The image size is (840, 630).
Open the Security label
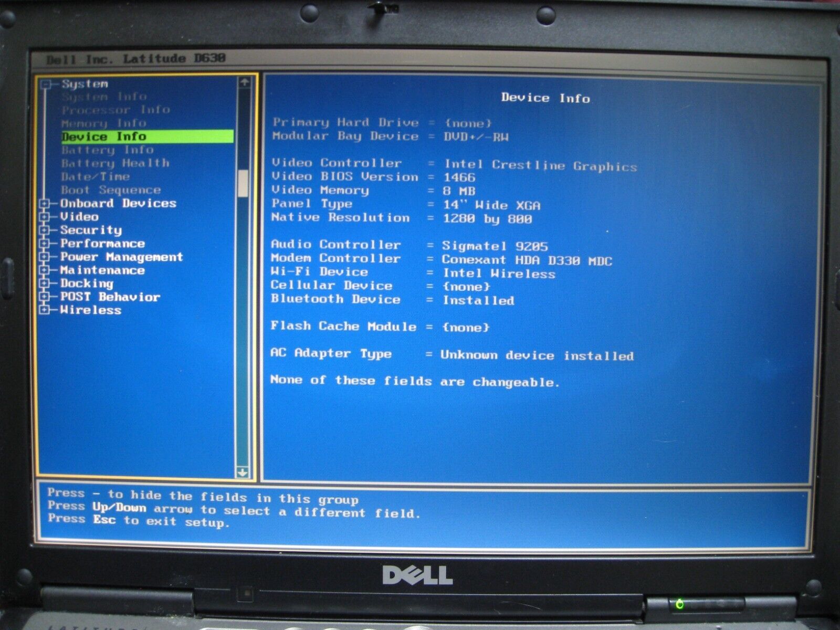pyautogui.click(x=91, y=230)
